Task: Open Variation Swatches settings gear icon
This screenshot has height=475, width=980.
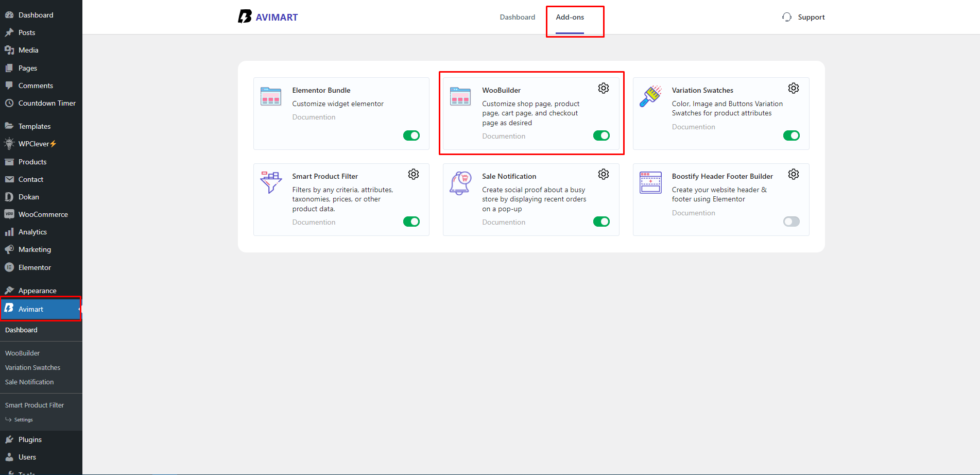Action: (x=794, y=88)
